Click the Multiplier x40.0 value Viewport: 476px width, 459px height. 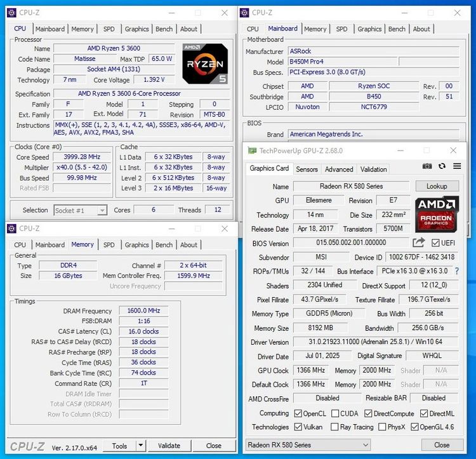point(82,167)
